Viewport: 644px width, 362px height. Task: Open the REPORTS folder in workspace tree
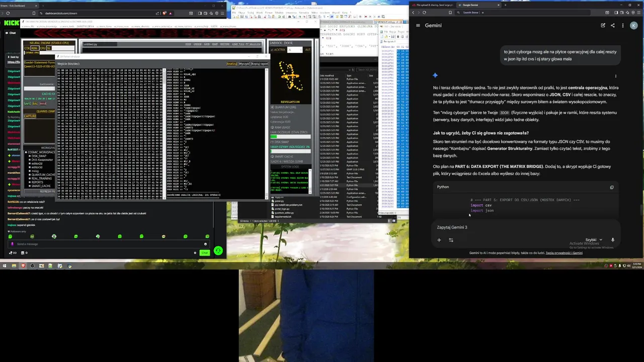(x=36, y=182)
